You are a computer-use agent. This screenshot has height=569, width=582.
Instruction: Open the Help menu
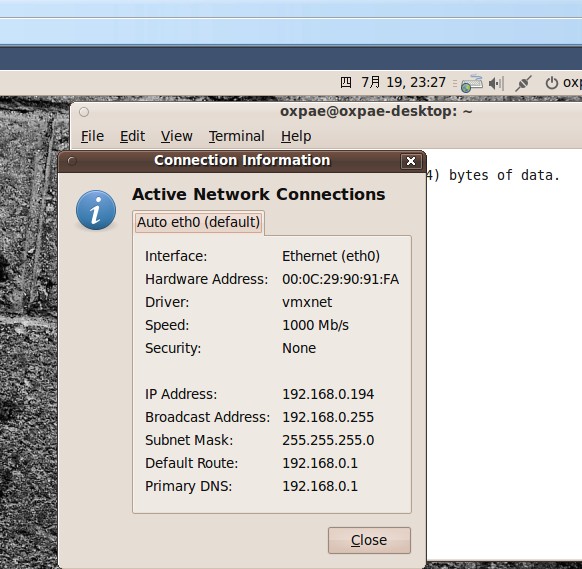coord(296,136)
